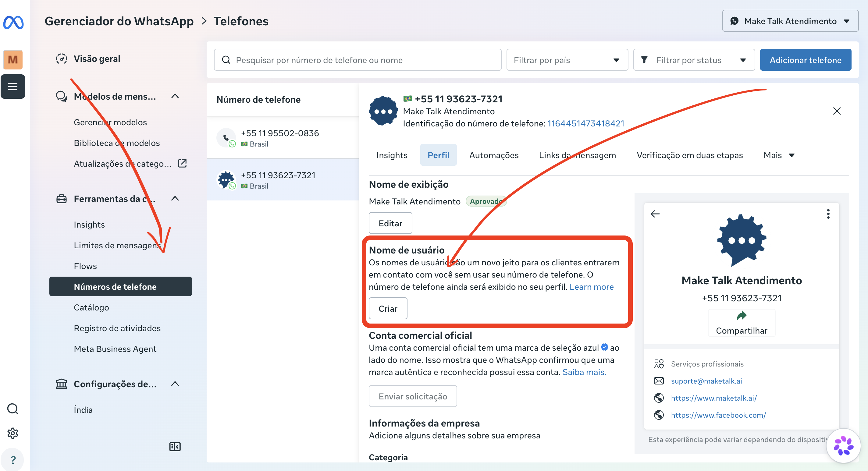Click the back arrow in the profile preview
This screenshot has width=868, height=471.
pyautogui.click(x=655, y=214)
